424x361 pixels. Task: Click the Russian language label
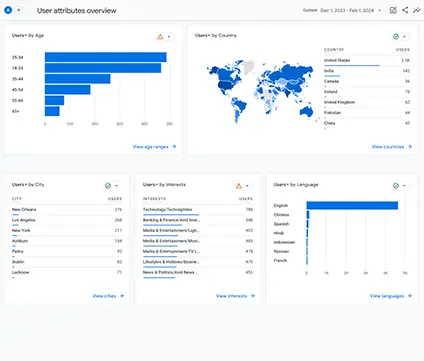tap(281, 251)
